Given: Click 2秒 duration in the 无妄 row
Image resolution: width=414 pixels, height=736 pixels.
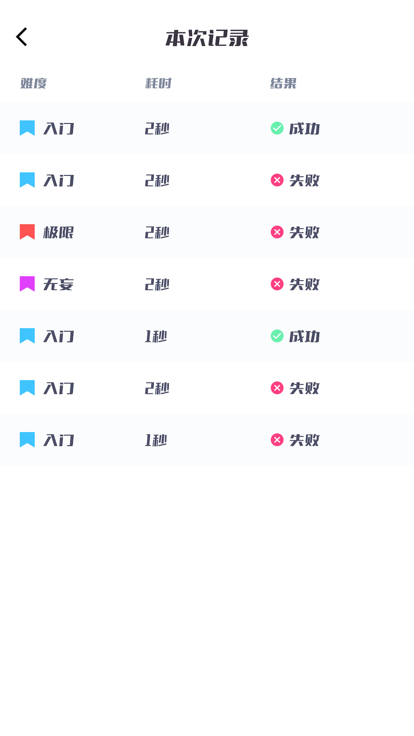Looking at the screenshot, I should [x=157, y=284].
